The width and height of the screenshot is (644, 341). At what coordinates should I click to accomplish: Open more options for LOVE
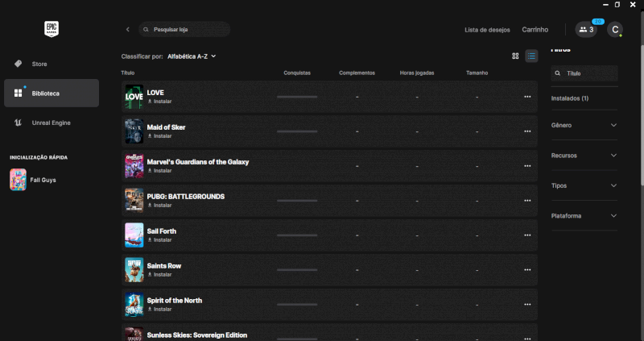point(527,97)
